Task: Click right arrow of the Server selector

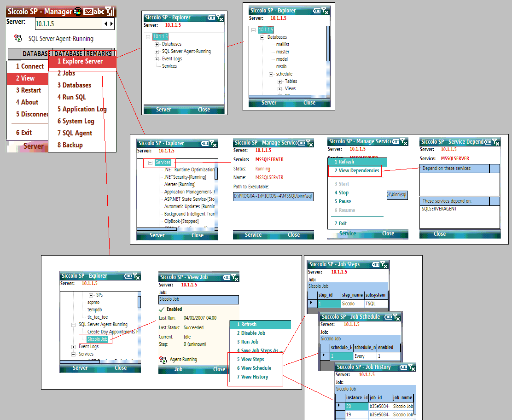Action: click(112, 23)
